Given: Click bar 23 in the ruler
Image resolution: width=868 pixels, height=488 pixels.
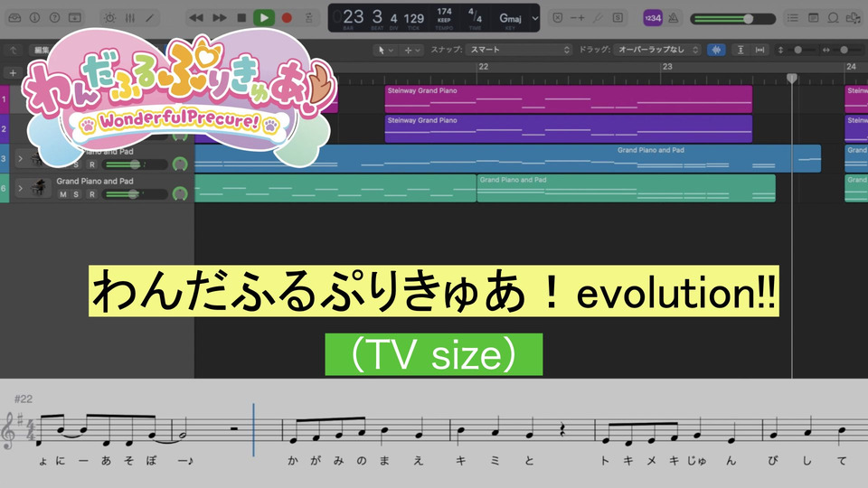Looking at the screenshot, I should (667, 67).
